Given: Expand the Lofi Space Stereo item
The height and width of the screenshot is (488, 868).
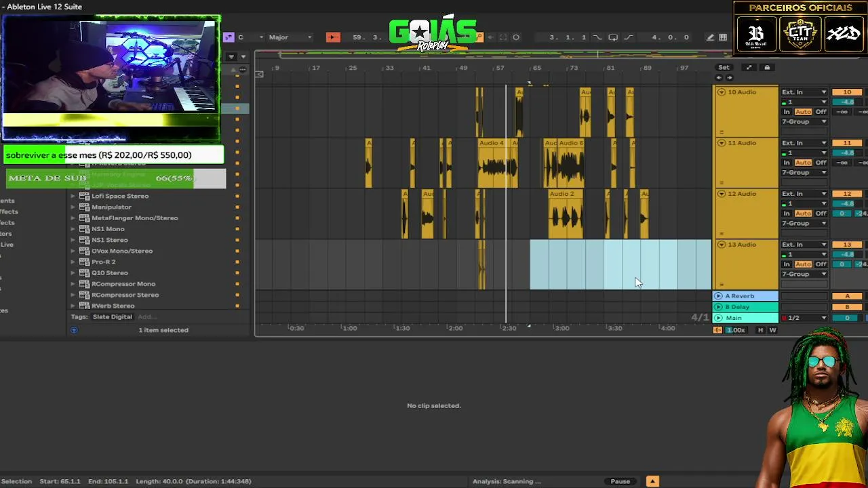Looking at the screenshot, I should pos(73,197).
